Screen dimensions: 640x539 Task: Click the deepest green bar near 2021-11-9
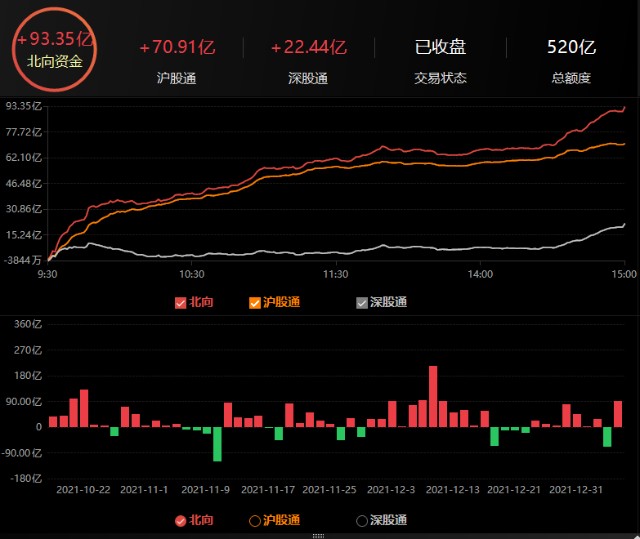point(217,444)
